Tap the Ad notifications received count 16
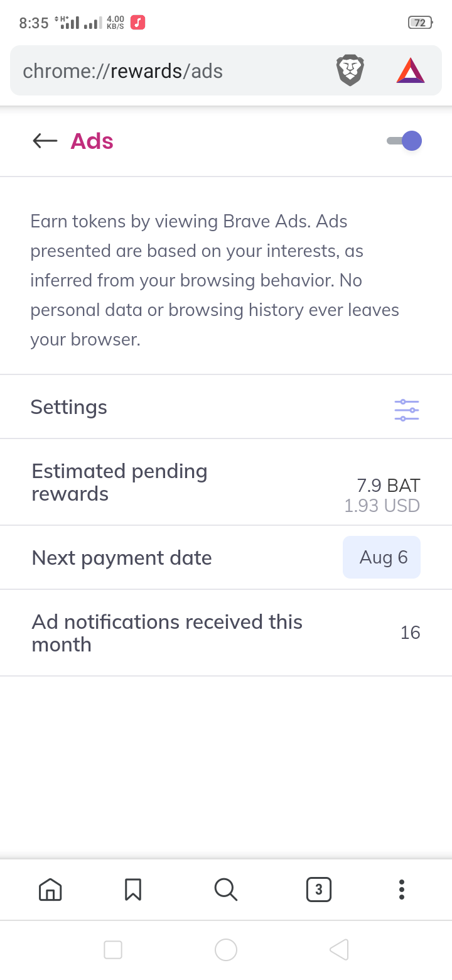 tap(410, 633)
